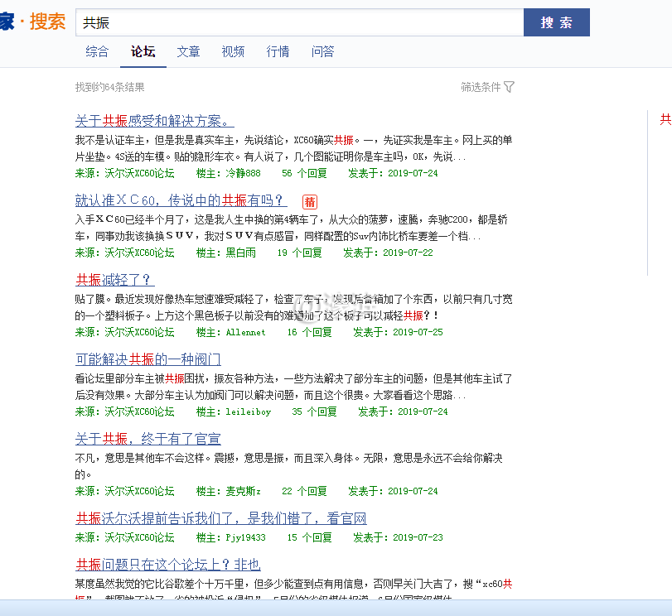Switch to the 问答 tab

click(x=322, y=51)
